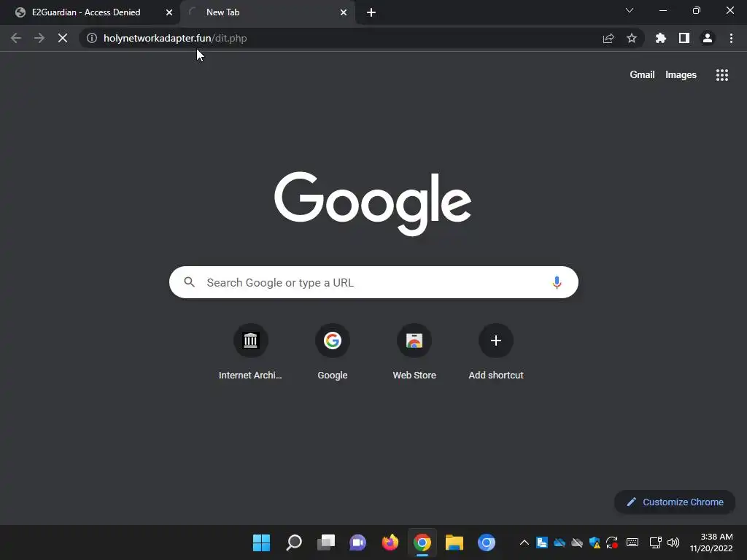The height and width of the screenshot is (560, 747).
Task: Open the Web Store shortcut
Action: (414, 352)
